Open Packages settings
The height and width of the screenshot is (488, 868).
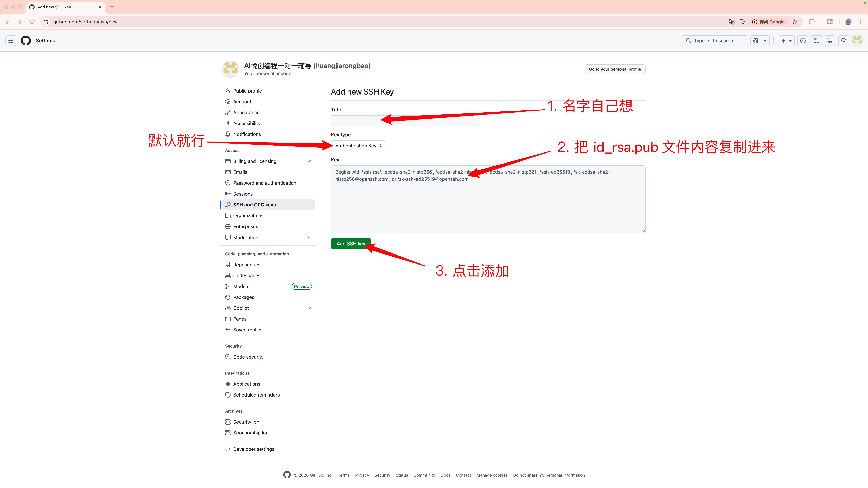point(268,297)
